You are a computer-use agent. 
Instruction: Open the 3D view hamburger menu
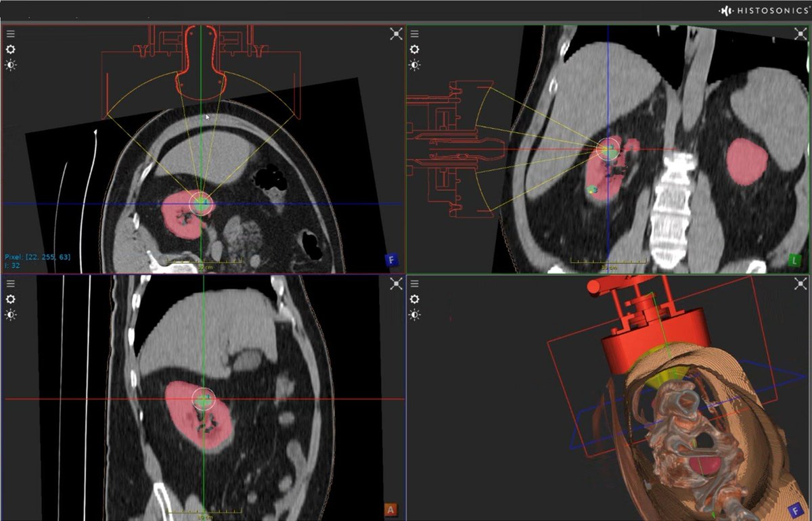click(415, 283)
